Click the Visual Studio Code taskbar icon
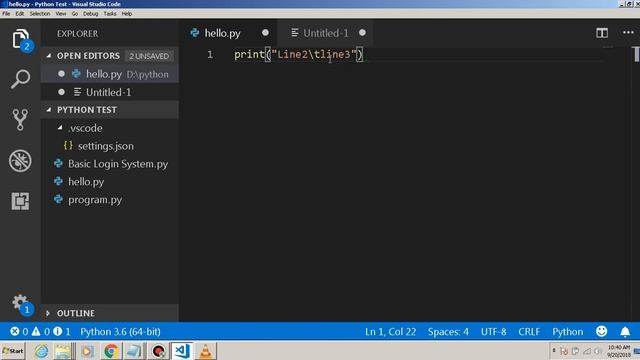Image resolution: width=640 pixels, height=360 pixels. click(x=182, y=351)
